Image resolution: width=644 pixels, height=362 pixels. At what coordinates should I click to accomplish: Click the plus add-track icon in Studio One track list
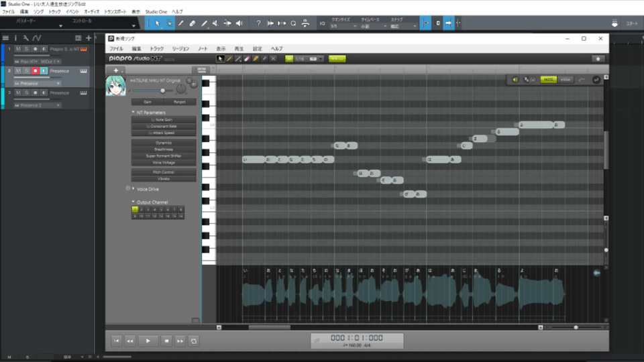click(x=89, y=38)
